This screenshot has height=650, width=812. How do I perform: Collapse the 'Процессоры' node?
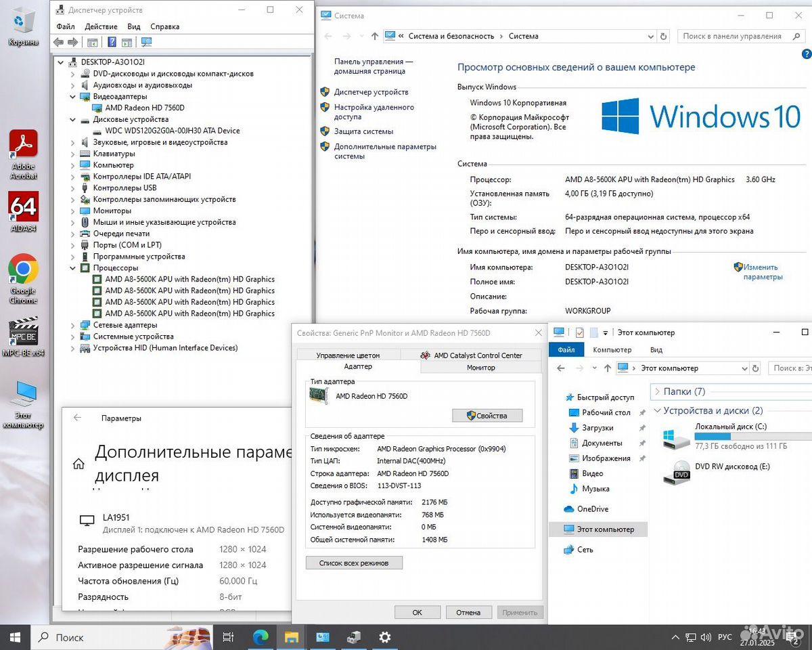[x=73, y=268]
